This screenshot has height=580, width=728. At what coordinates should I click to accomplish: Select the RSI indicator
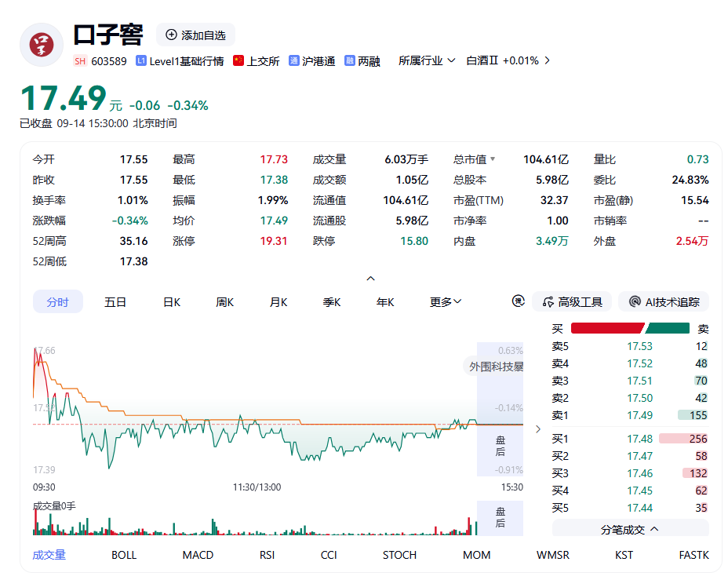pyautogui.click(x=267, y=555)
